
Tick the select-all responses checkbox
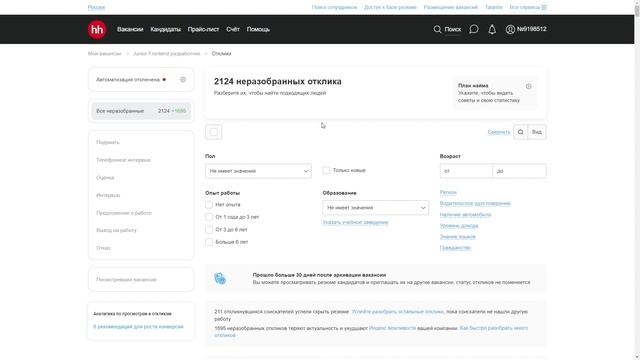(213, 132)
